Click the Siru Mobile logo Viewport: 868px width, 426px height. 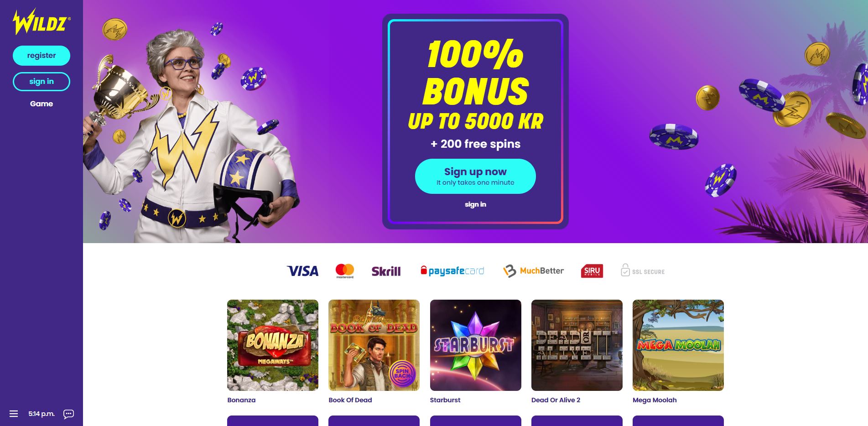pyautogui.click(x=592, y=271)
